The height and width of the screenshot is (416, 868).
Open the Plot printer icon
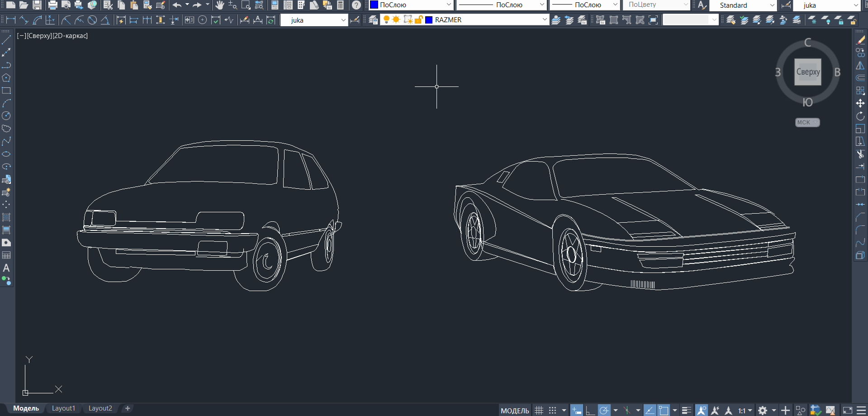point(52,5)
